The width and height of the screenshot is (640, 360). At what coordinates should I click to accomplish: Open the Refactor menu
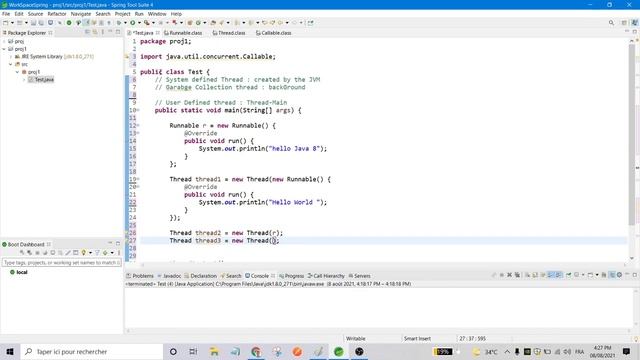point(57,14)
